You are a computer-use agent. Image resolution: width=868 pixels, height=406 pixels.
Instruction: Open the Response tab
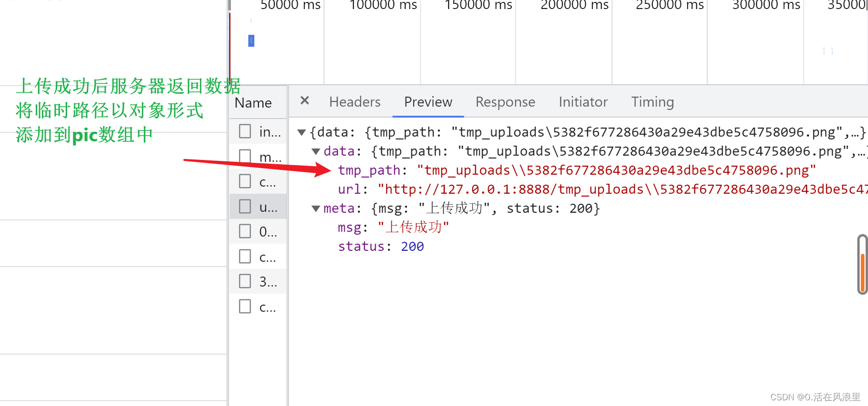[x=505, y=102]
